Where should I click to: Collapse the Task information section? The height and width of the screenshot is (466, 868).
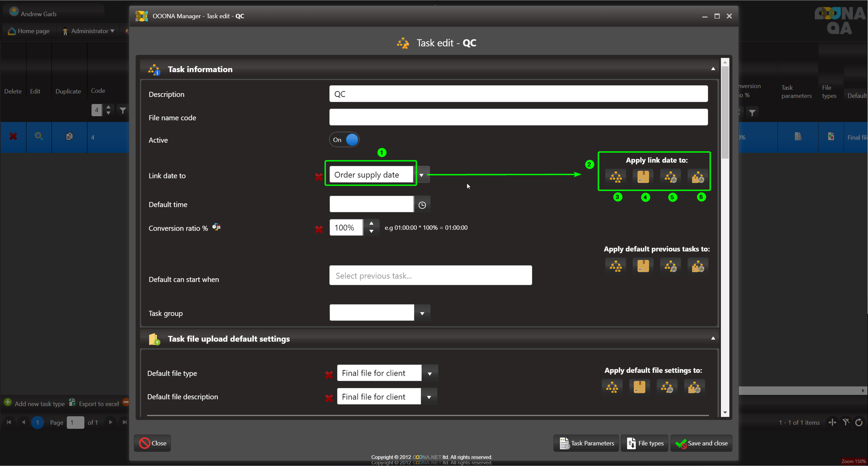pos(713,69)
